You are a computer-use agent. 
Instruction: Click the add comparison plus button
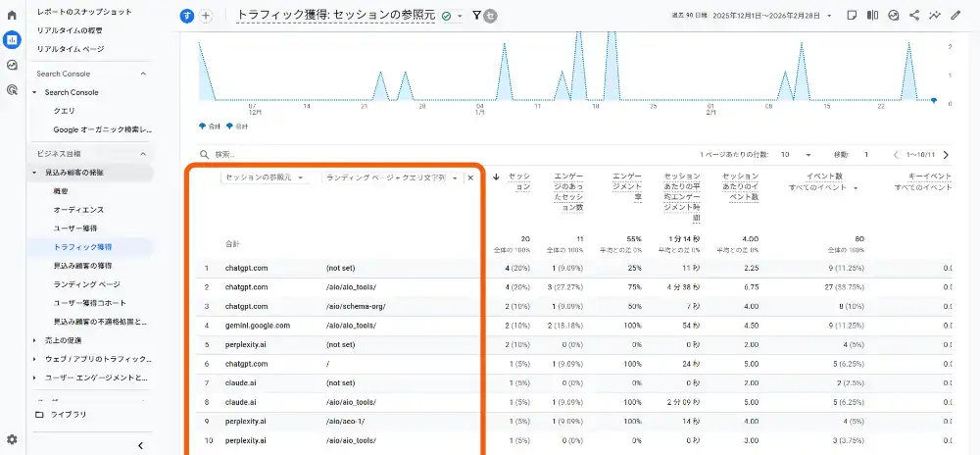206,16
